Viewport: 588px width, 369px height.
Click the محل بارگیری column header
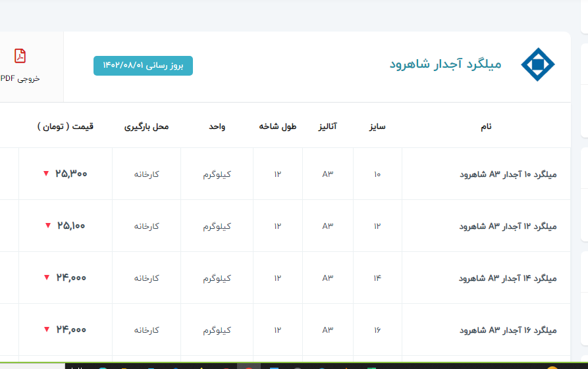(146, 126)
